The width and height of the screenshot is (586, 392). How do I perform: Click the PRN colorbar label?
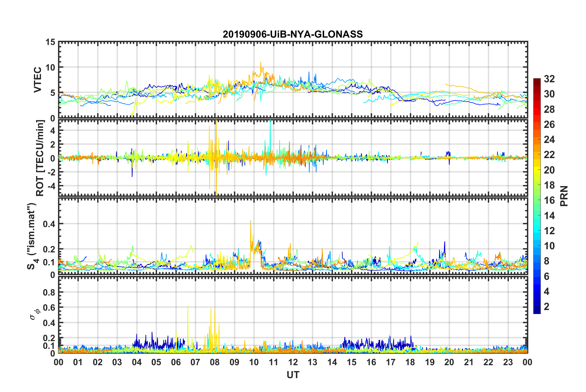point(564,196)
